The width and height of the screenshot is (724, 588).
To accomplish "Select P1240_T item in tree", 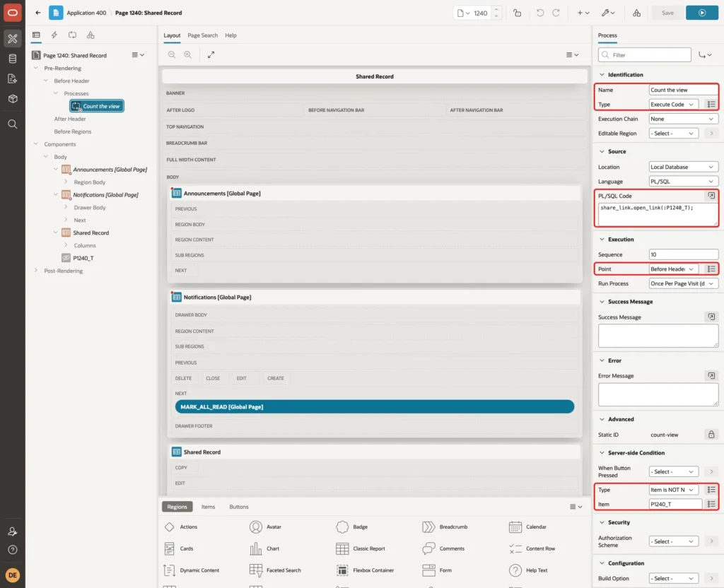I will (x=83, y=258).
